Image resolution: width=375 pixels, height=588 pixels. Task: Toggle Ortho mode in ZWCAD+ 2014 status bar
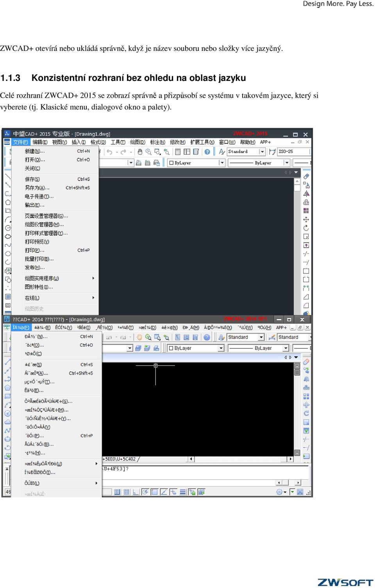pos(136,492)
